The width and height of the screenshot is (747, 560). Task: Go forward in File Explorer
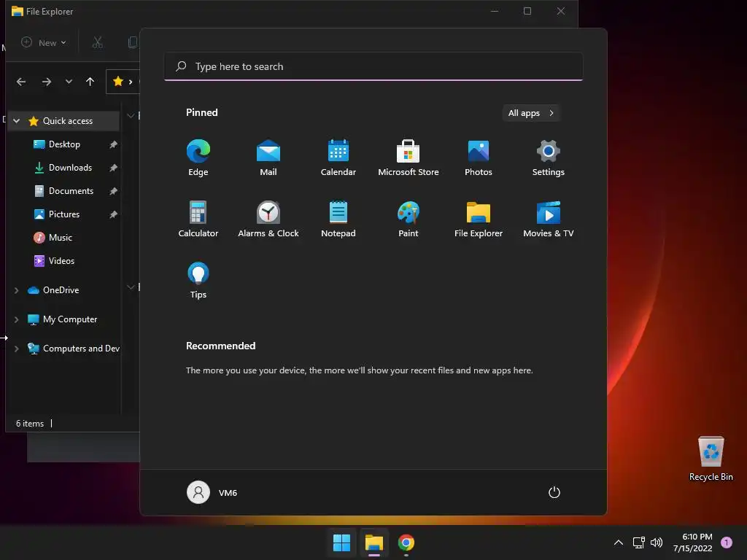coord(46,82)
